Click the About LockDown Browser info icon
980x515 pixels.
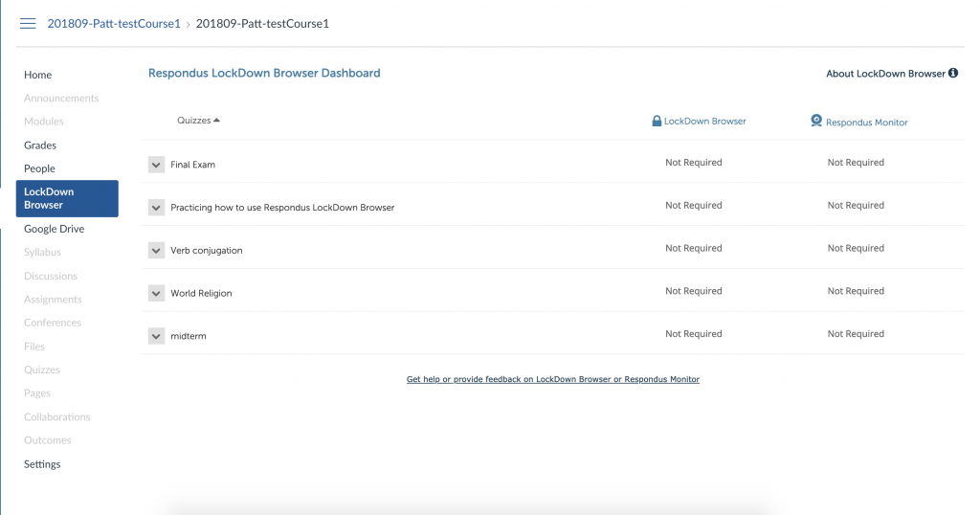953,73
